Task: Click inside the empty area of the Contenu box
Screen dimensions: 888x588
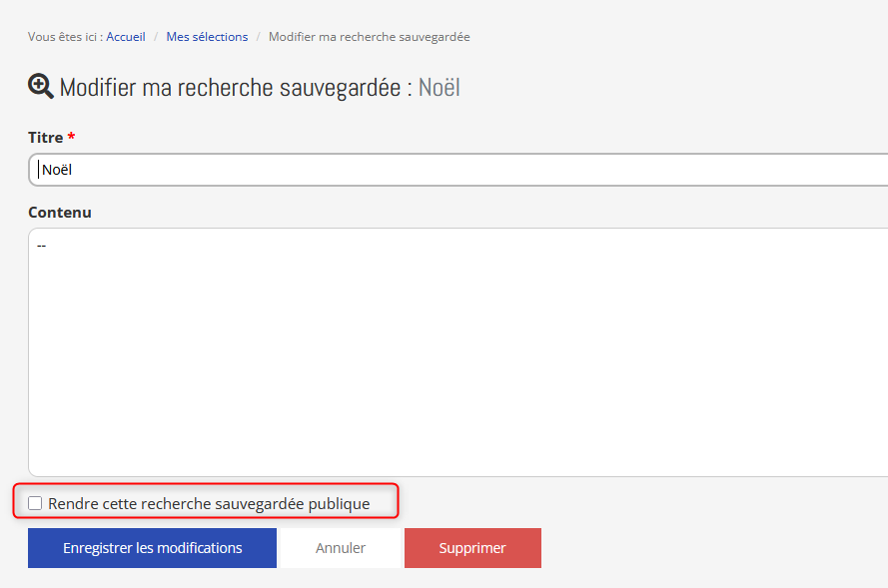Action: point(449,359)
